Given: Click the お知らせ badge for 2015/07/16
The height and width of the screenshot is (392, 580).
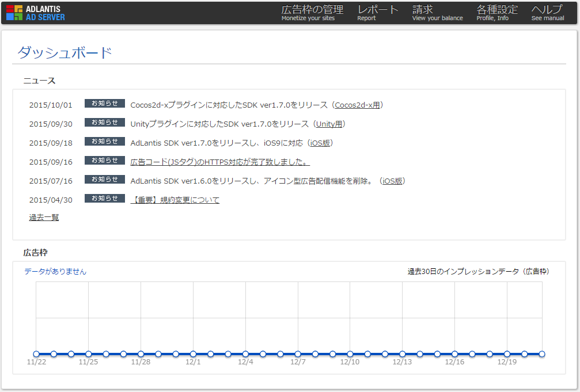Looking at the screenshot, I should (x=105, y=180).
